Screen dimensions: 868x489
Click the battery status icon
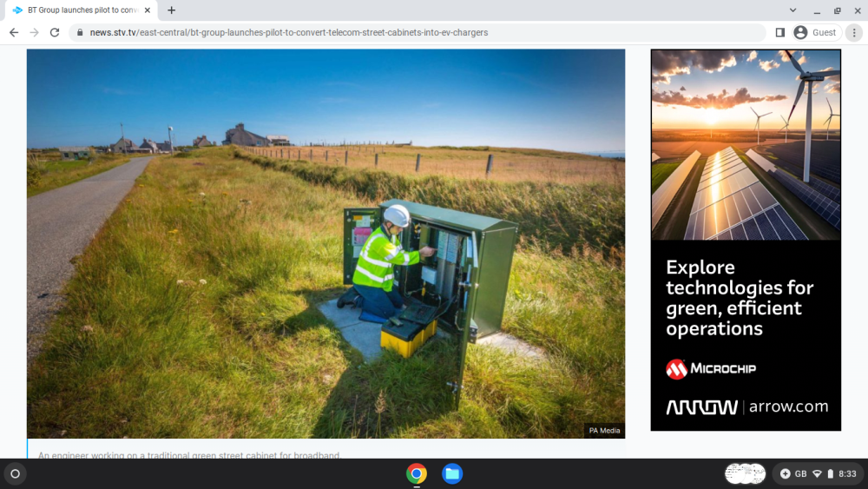tap(831, 473)
